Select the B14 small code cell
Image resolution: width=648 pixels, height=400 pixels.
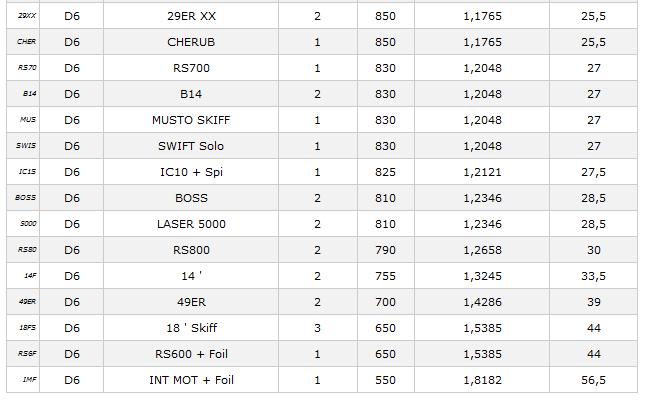(x=29, y=94)
